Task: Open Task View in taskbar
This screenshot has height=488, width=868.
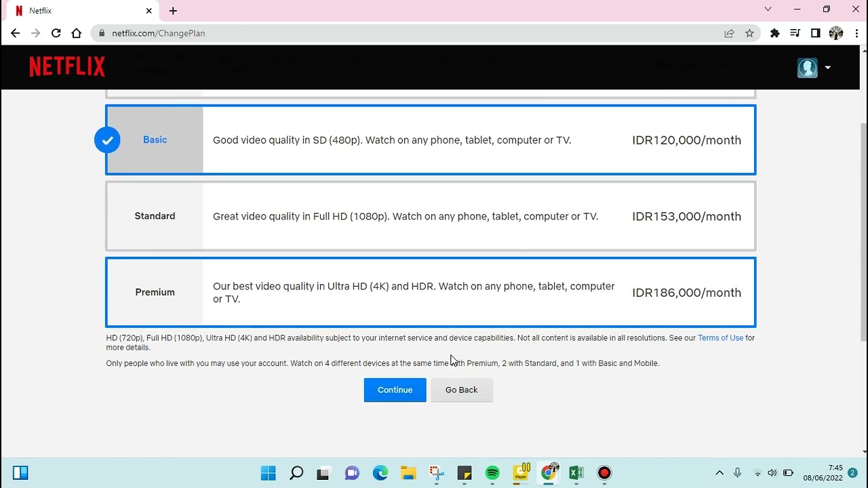Action: (323, 473)
